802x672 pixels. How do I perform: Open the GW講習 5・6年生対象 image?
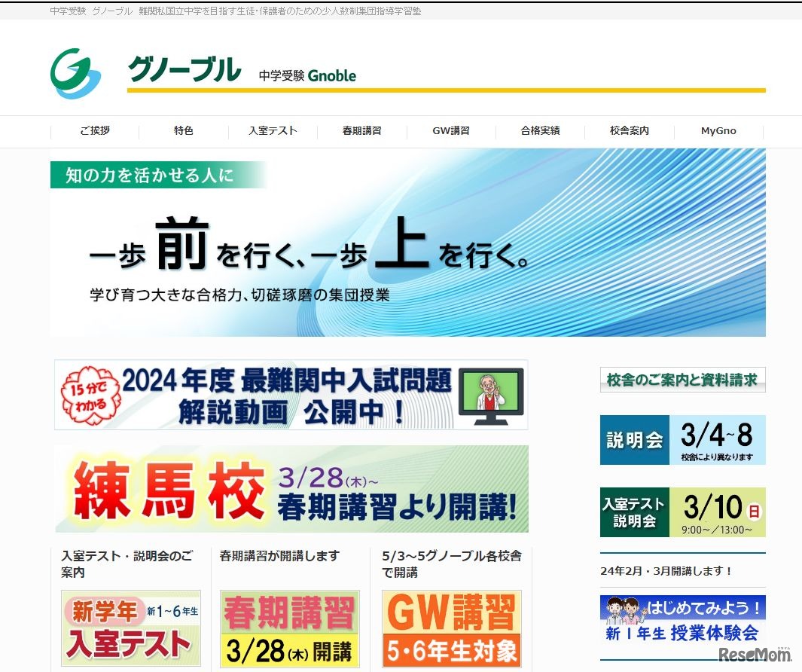click(452, 629)
